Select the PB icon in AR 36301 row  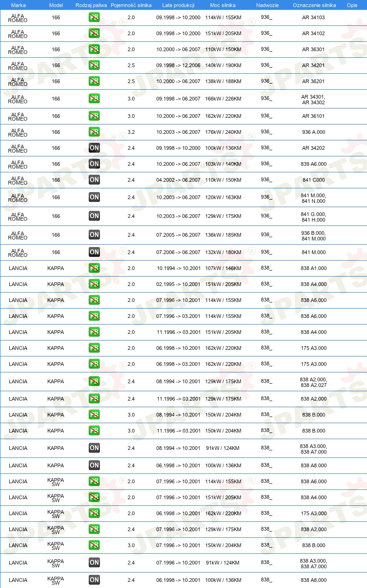tap(94, 50)
